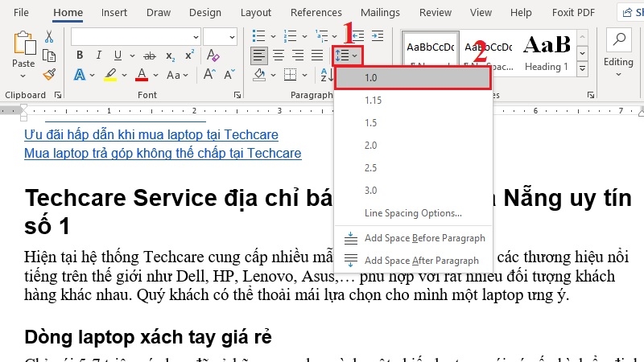The height and width of the screenshot is (362, 644).
Task: Align text right
Action: click(298, 56)
